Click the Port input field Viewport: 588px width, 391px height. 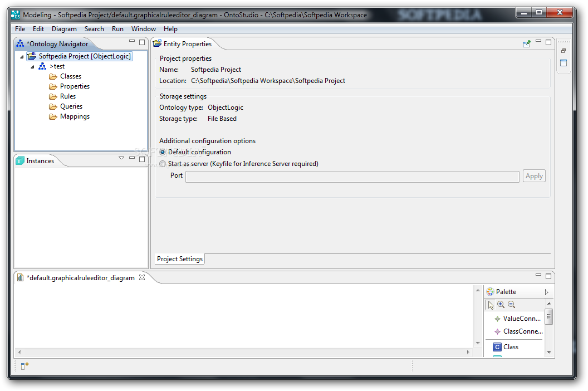click(x=352, y=177)
